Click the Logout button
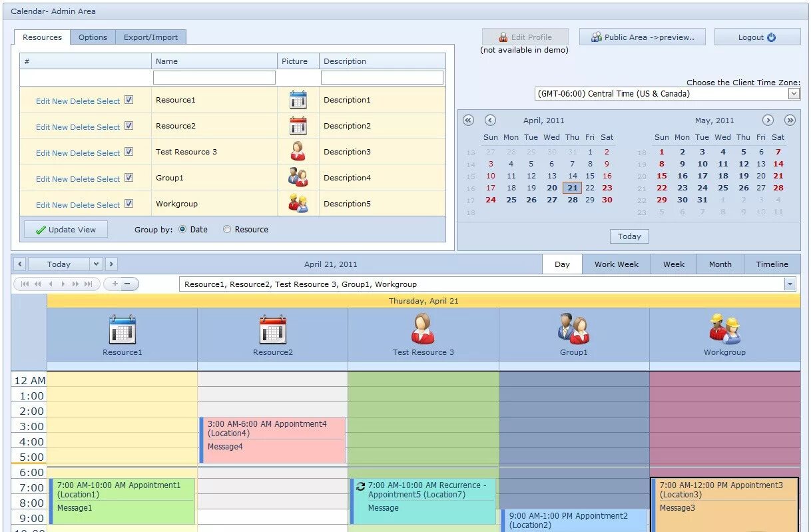This screenshot has width=811, height=532. click(x=757, y=37)
